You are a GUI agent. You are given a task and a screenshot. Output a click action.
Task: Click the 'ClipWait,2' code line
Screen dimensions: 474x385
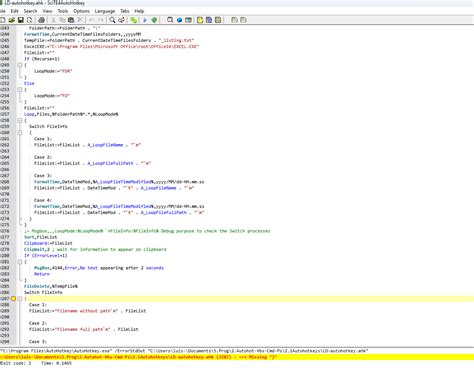[95, 249]
